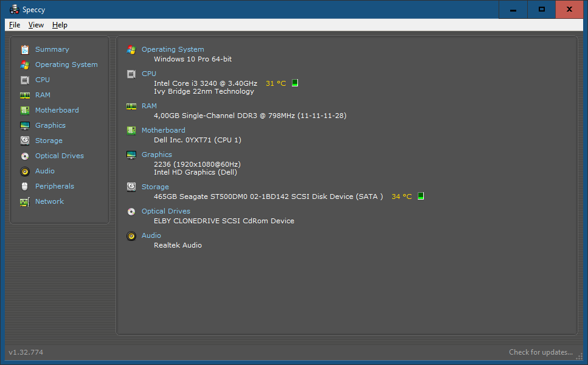Go to the Operating System section in the sidebar
This screenshot has width=588, height=365.
[x=66, y=64]
